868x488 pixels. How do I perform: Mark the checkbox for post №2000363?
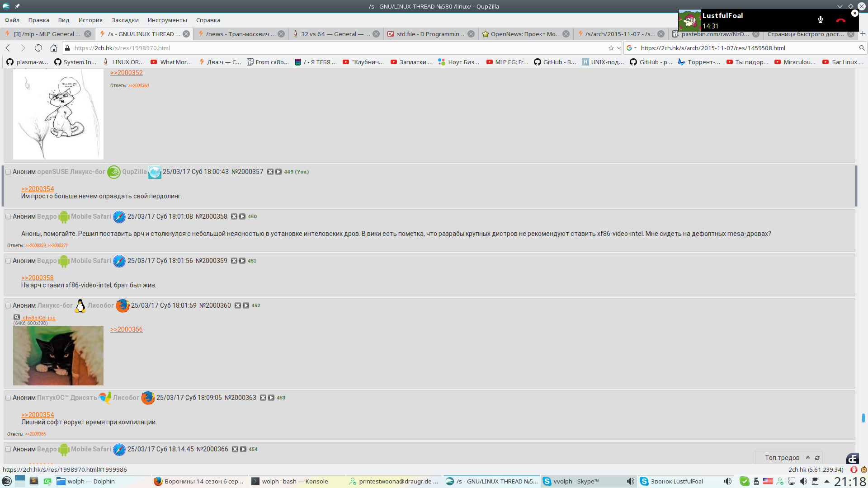(8, 398)
